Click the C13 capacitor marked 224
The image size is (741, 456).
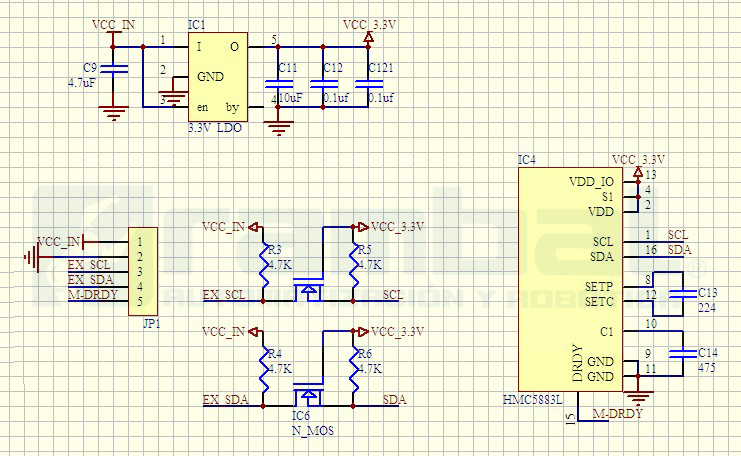pos(683,292)
